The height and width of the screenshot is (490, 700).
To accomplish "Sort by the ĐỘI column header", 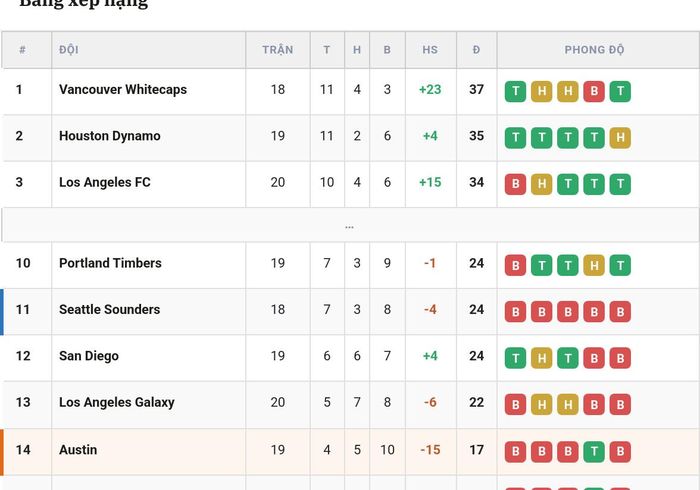I will pyautogui.click(x=69, y=50).
